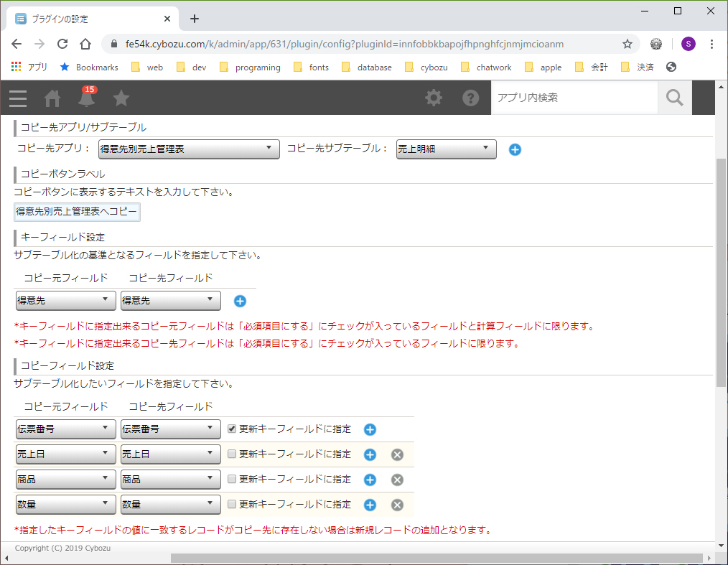This screenshot has width=728, height=565.
Task: Click the copy button label text field
Action: pyautogui.click(x=77, y=212)
